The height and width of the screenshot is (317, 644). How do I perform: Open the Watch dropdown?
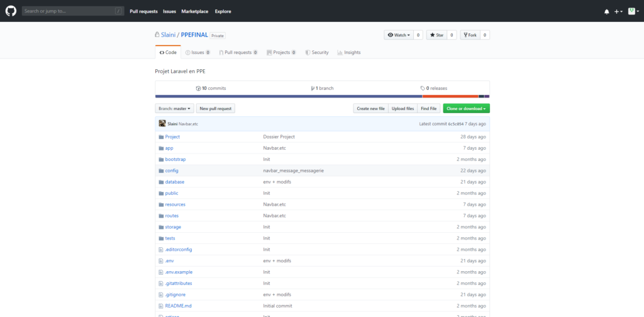399,35
